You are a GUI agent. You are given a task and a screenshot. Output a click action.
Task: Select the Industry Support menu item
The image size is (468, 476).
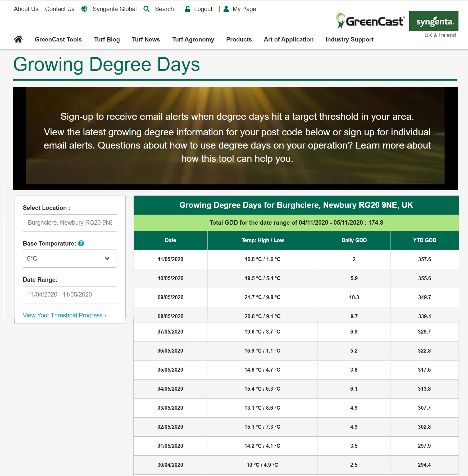point(349,39)
